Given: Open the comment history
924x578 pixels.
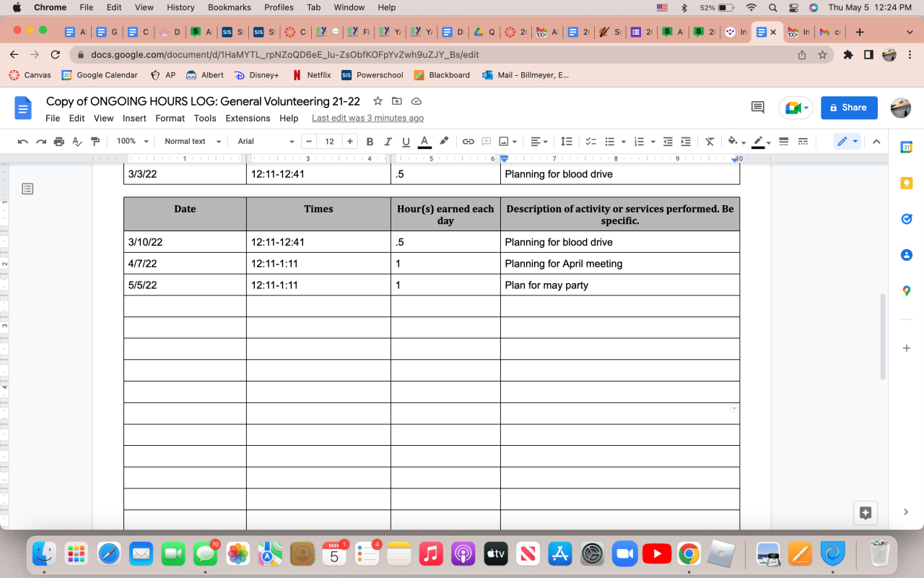Looking at the screenshot, I should 757,108.
